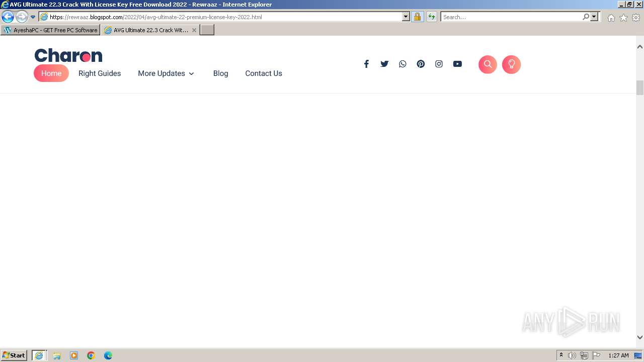The width and height of the screenshot is (644, 362).
Task: Open the YouTube social icon
Action: [x=457, y=64]
